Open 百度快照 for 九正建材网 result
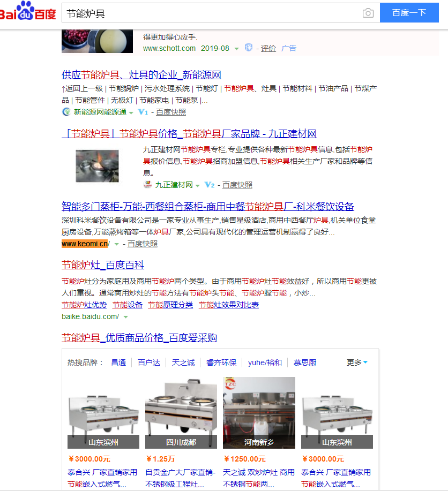Screen dimensions: 448x491 [237, 185]
